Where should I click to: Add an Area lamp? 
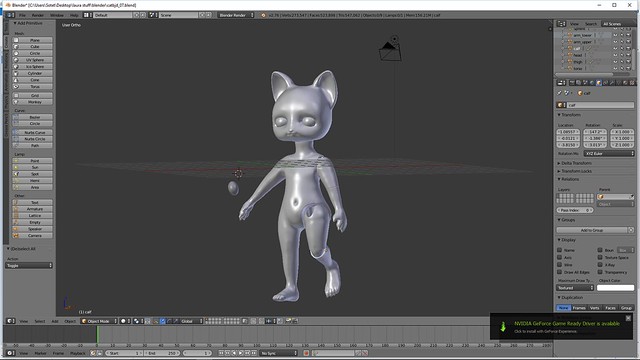[x=32, y=187]
